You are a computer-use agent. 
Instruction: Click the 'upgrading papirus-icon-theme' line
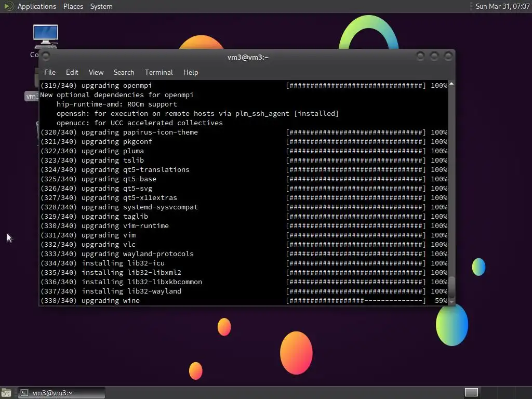click(244, 132)
